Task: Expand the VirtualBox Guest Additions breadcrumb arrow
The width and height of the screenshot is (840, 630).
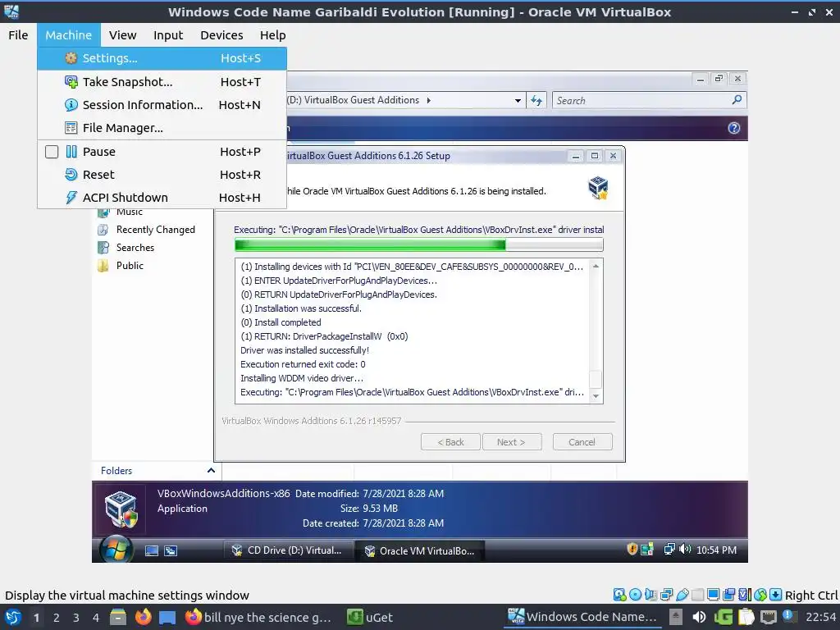Action: (428, 100)
